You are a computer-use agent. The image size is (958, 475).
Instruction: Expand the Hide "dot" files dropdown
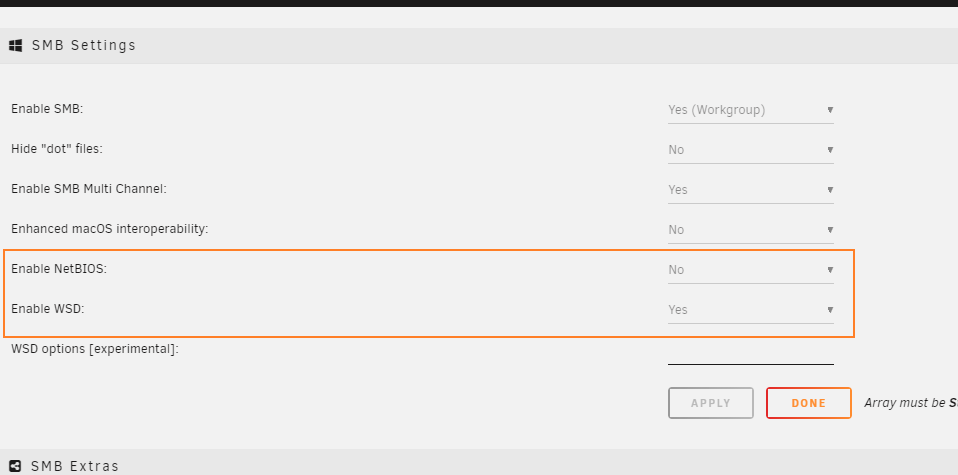[x=750, y=150]
